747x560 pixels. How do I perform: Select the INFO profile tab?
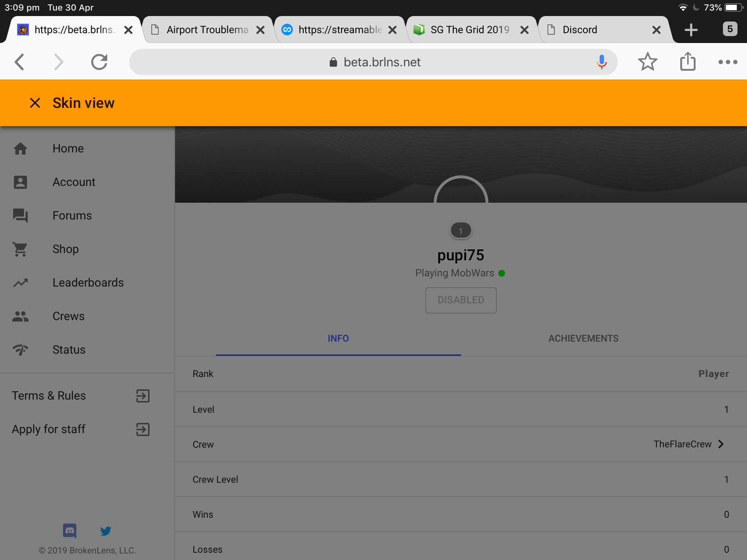point(338,338)
